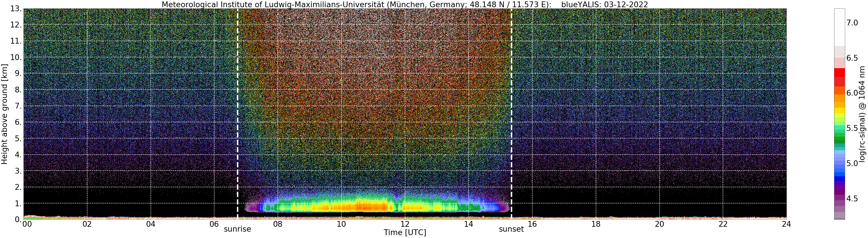Click the height tick label '10.'
This screenshot has height=238, width=868.
(16, 57)
